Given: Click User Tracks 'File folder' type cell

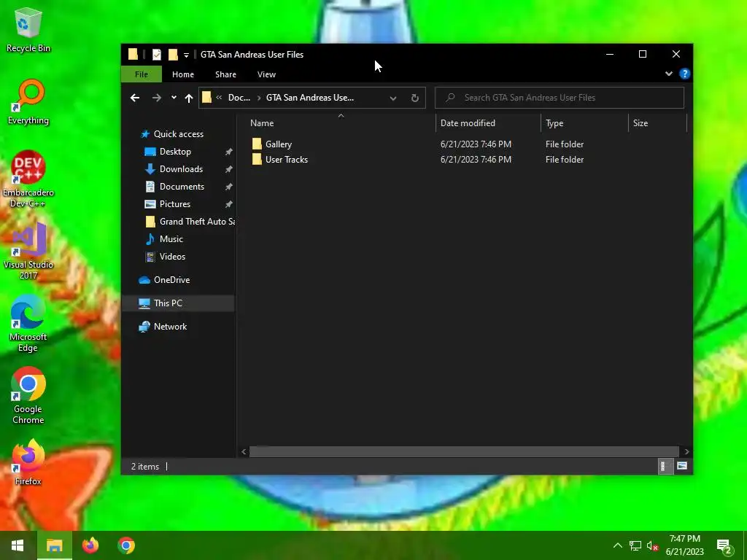Looking at the screenshot, I should point(565,160).
